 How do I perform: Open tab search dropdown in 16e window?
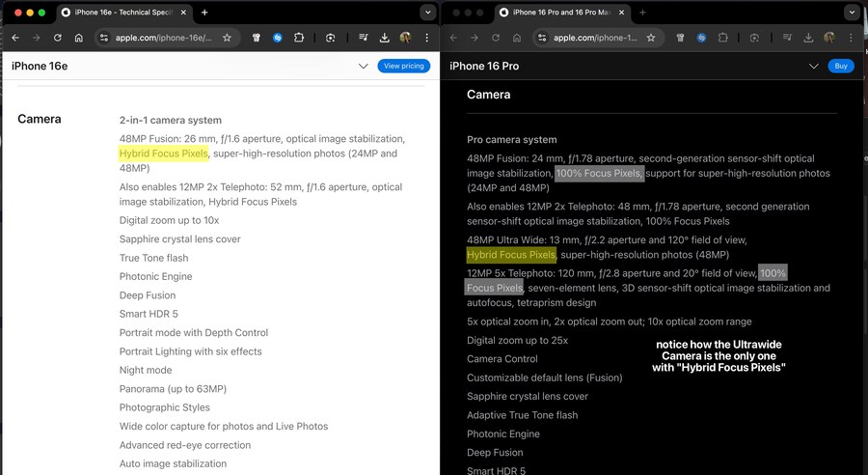(x=427, y=13)
